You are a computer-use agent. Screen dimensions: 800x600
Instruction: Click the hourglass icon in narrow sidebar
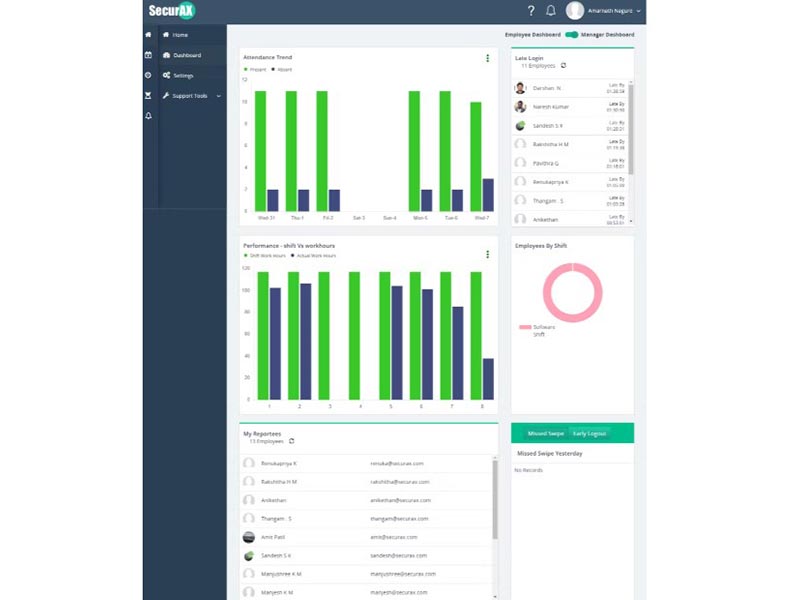pos(148,95)
